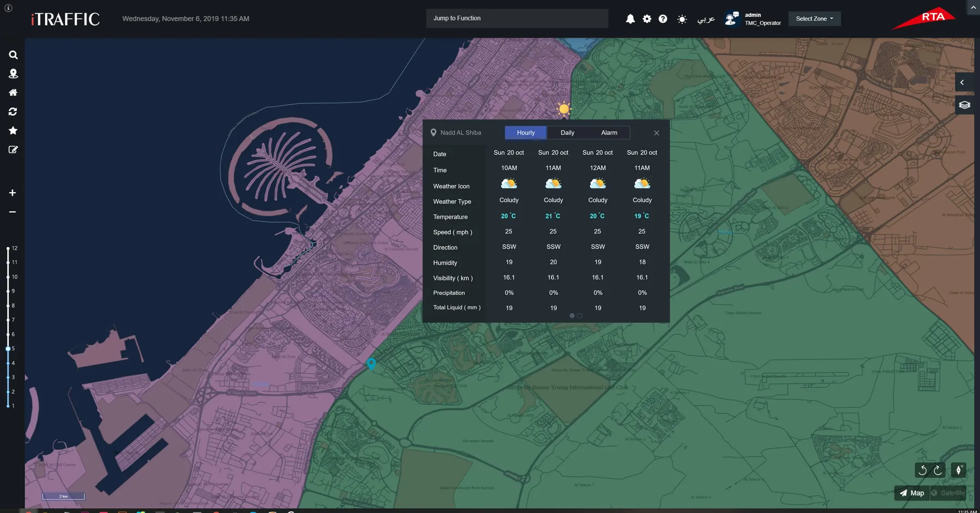The width and height of the screenshot is (980, 513).
Task: Rotate map counterclockwise
Action: pos(922,470)
